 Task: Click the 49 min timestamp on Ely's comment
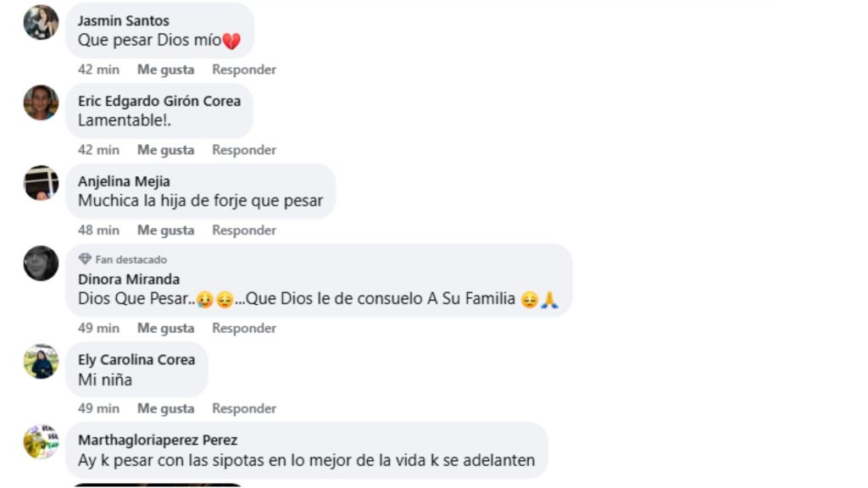click(98, 408)
